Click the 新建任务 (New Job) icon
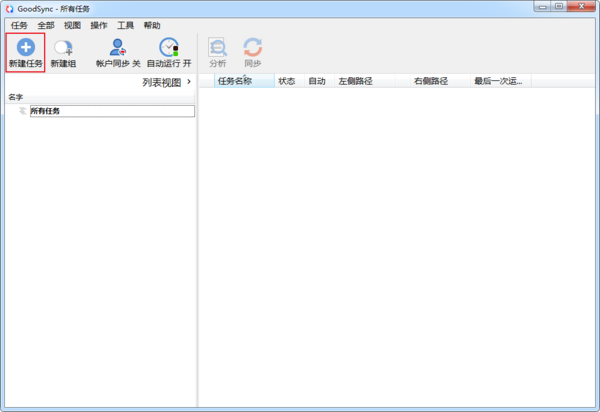 click(x=25, y=47)
